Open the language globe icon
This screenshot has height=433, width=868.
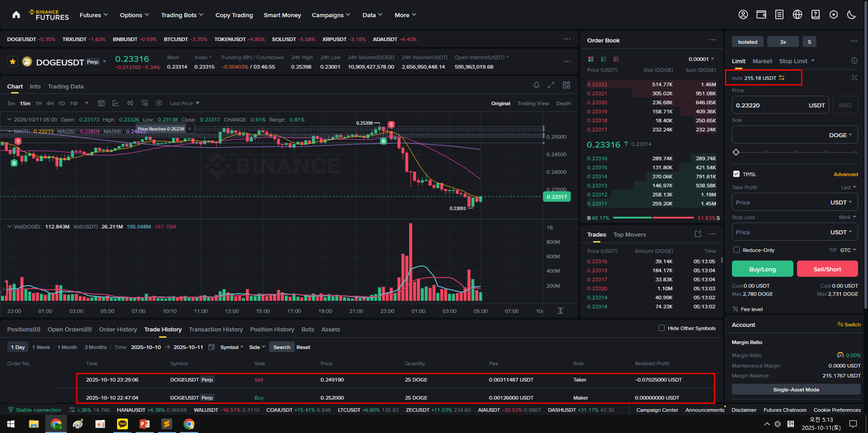click(797, 15)
